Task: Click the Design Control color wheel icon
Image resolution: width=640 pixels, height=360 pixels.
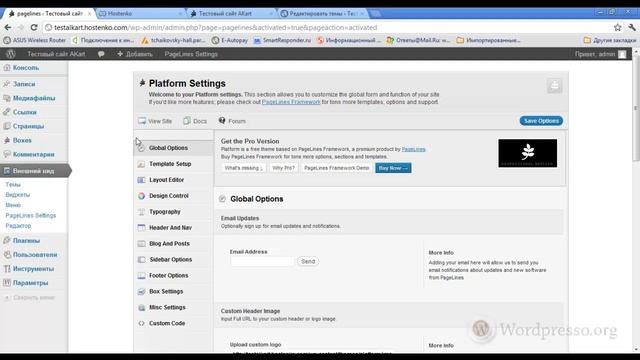Action: click(141, 196)
